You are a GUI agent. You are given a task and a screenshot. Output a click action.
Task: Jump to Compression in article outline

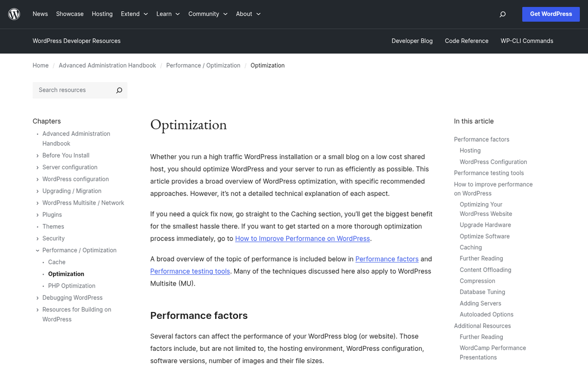[x=477, y=281]
